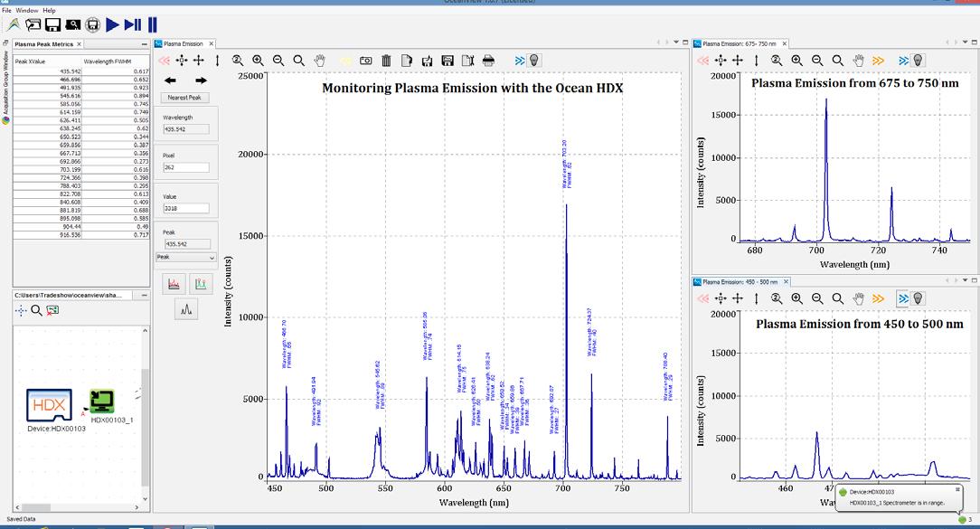Open the Help menu
The height and width of the screenshot is (529, 980).
tap(49, 10)
